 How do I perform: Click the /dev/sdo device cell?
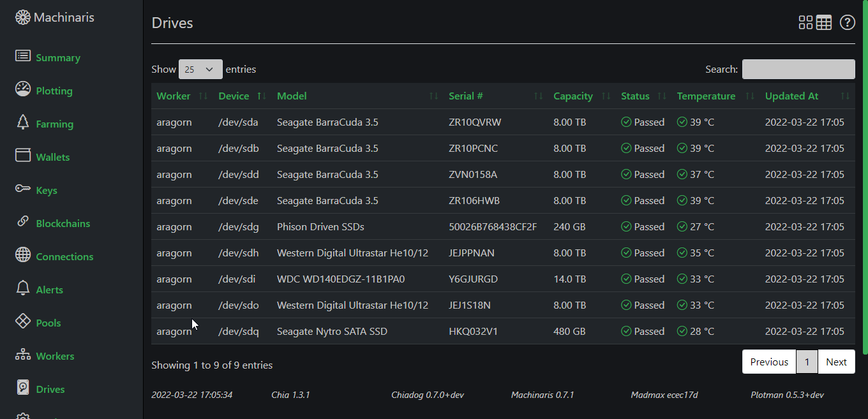[x=239, y=305]
